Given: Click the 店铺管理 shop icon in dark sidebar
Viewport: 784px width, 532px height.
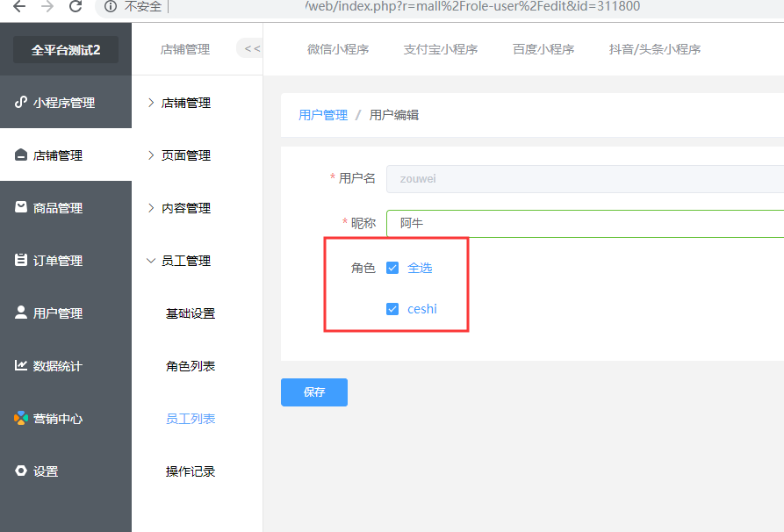Looking at the screenshot, I should [x=20, y=155].
